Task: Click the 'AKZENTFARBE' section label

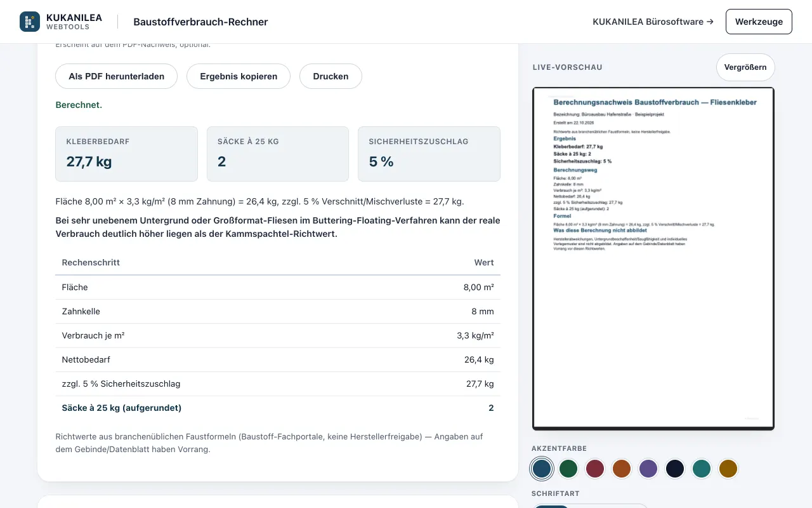Action: (x=560, y=448)
